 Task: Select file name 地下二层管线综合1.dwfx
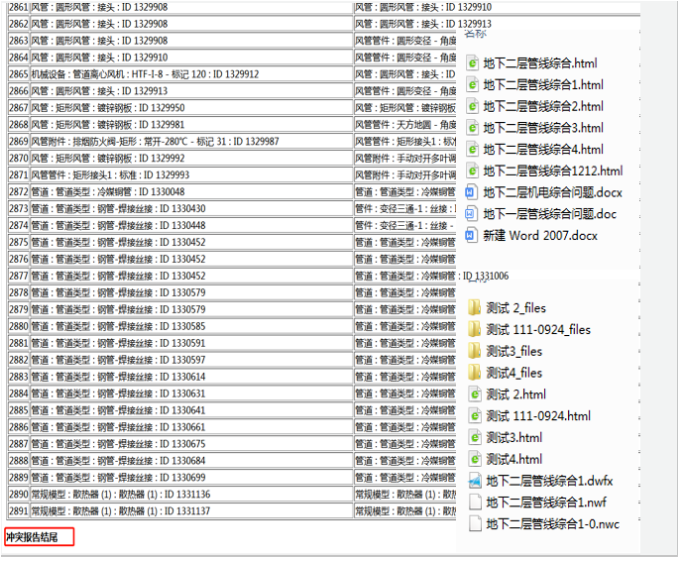(x=549, y=481)
